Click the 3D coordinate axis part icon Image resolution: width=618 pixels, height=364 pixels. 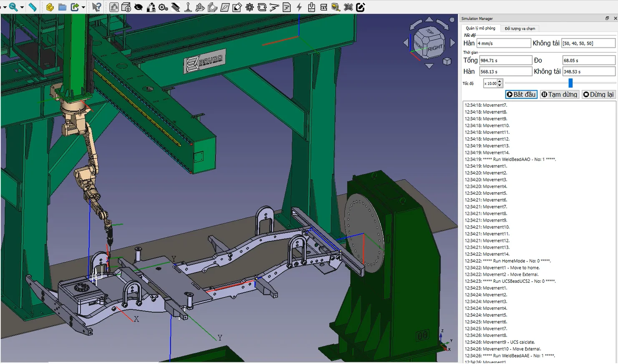pos(200,7)
